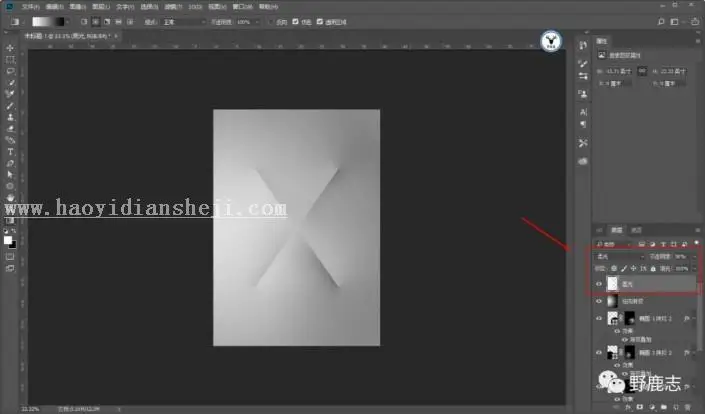Create a new layer group
This screenshot has width=705, height=414.
664,407
